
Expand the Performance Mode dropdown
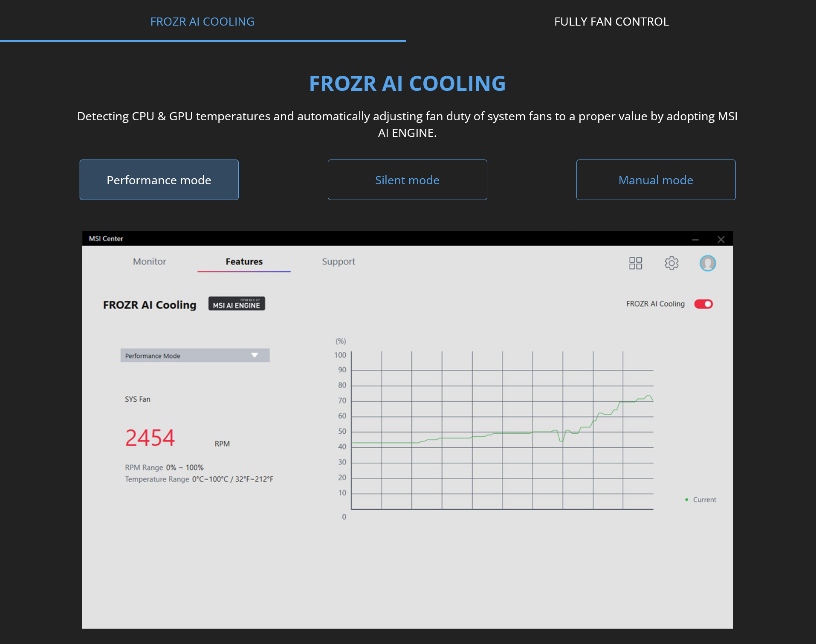click(195, 355)
